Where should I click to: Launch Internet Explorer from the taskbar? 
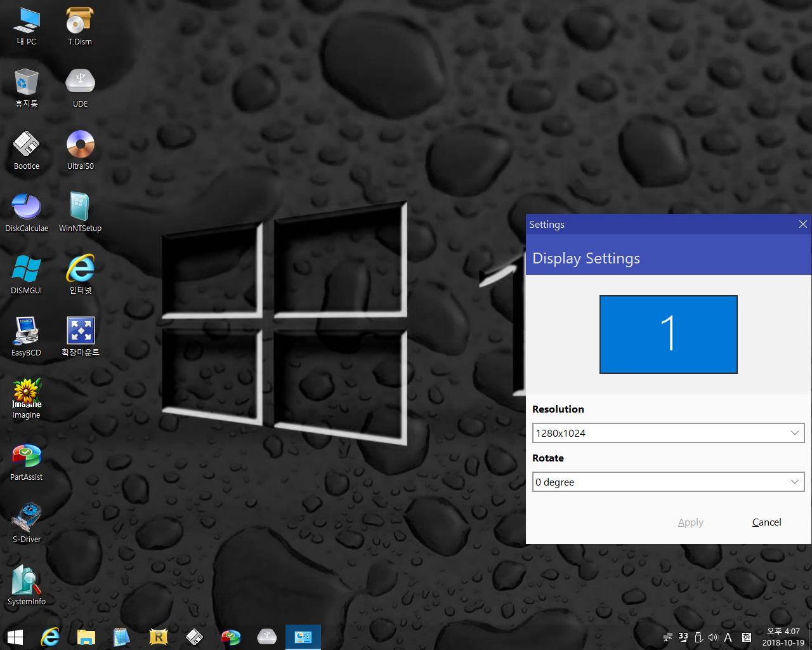point(50,637)
